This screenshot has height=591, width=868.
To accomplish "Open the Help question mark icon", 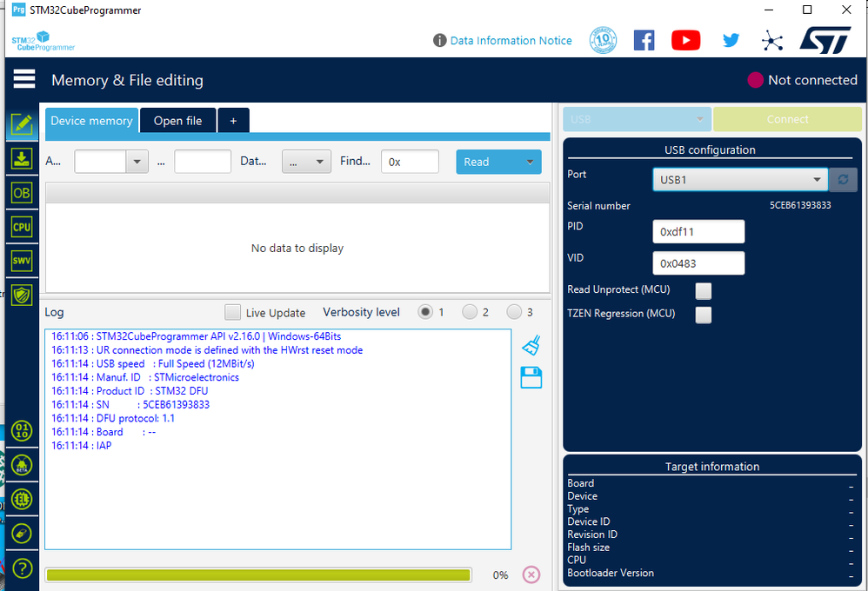I will coord(22,568).
